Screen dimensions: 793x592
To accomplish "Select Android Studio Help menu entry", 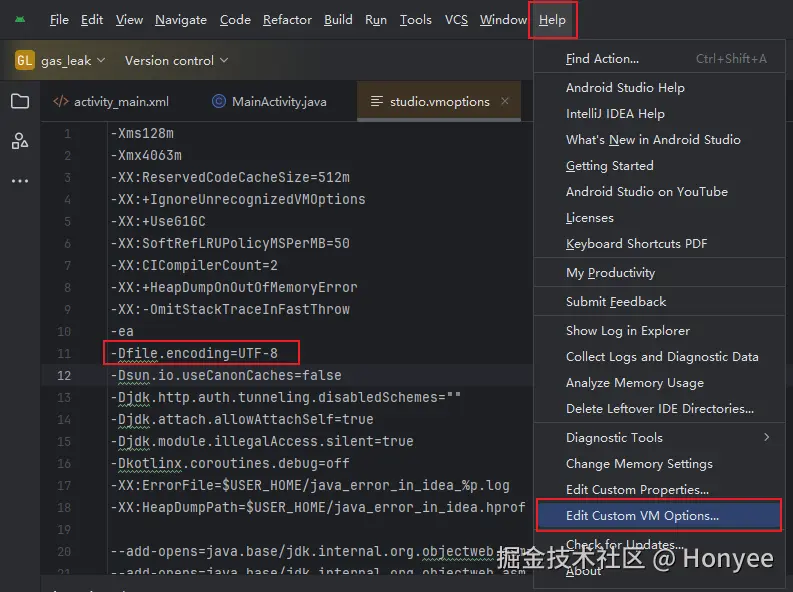I will [659, 87].
